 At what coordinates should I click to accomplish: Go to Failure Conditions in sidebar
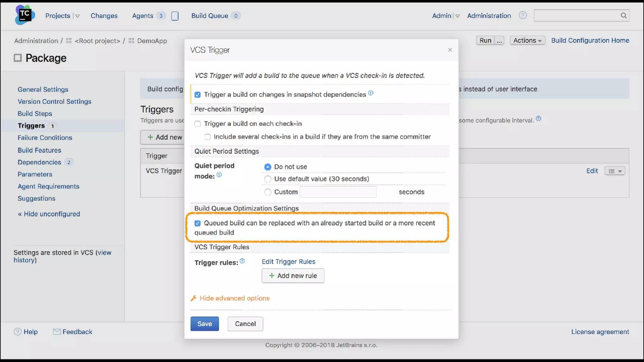click(x=45, y=138)
